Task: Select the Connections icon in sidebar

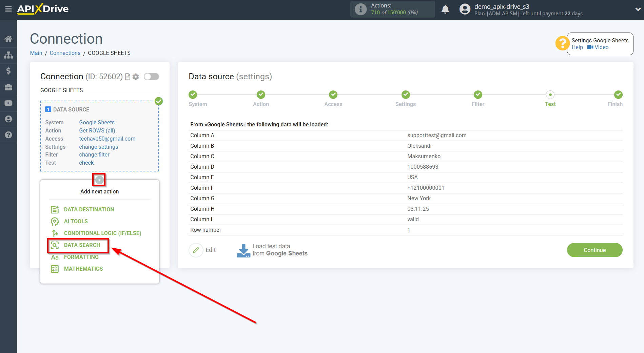Action: tap(8, 55)
